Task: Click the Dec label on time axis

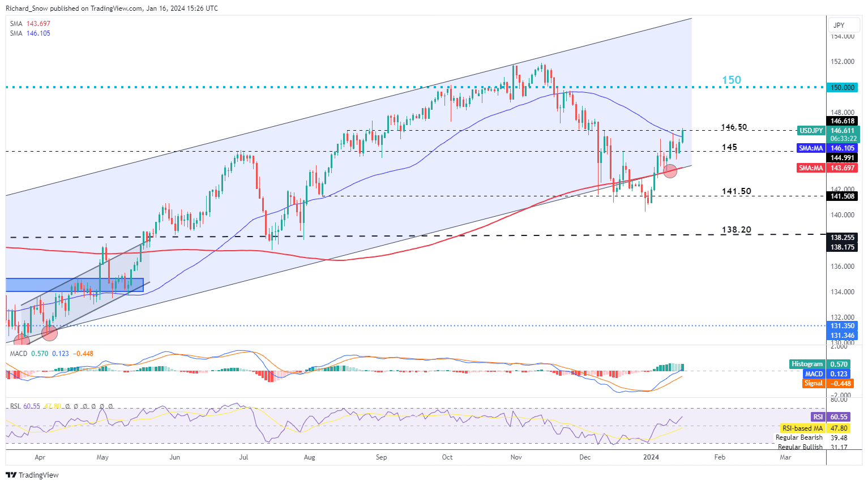Action: 585,457
